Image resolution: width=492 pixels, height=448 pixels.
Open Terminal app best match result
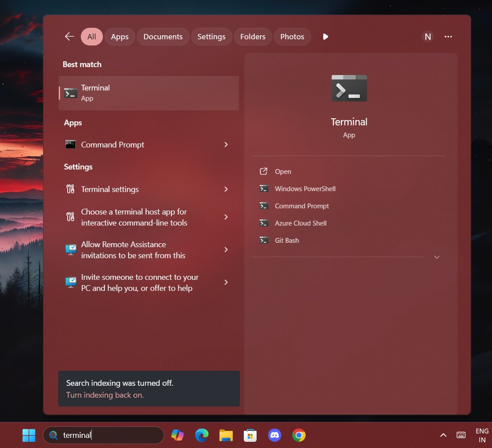pos(149,93)
